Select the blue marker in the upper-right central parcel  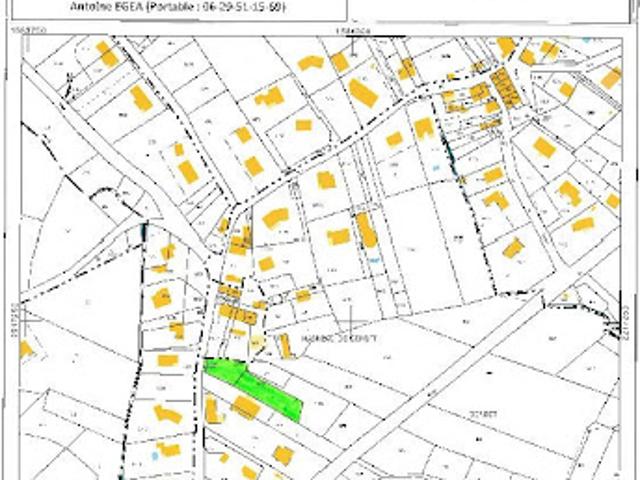pyautogui.click(x=436, y=167)
